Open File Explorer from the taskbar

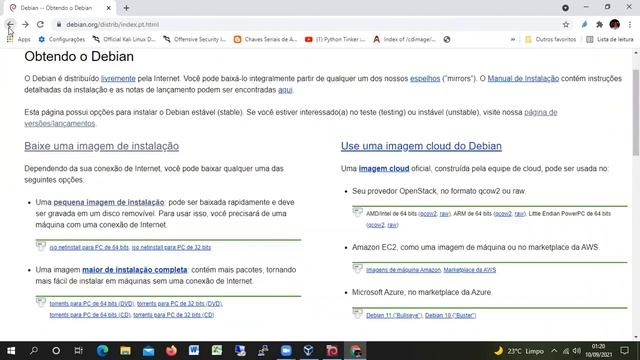click(x=125, y=351)
